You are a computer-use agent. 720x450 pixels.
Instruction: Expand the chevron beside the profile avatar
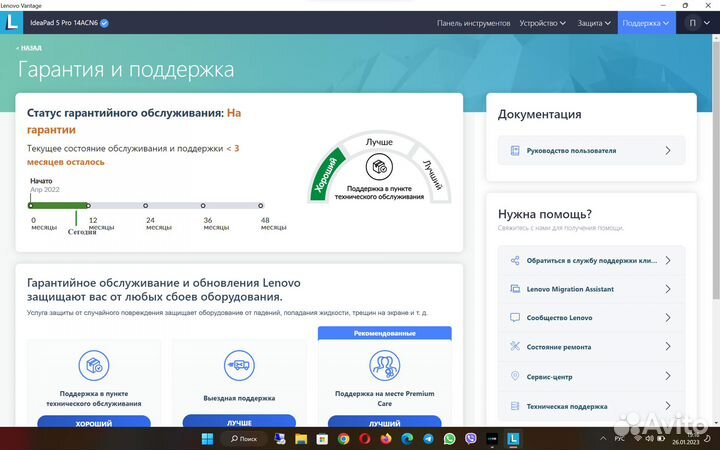pyautogui.click(x=707, y=23)
